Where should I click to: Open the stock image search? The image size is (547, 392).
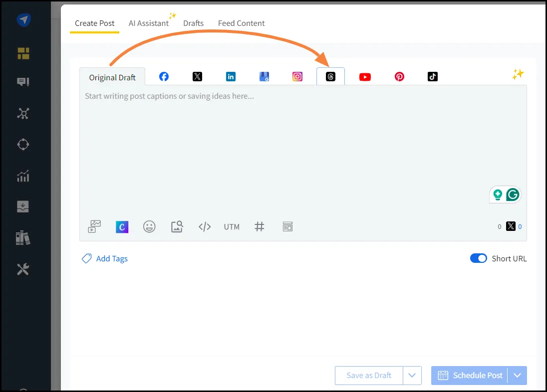coord(177,226)
